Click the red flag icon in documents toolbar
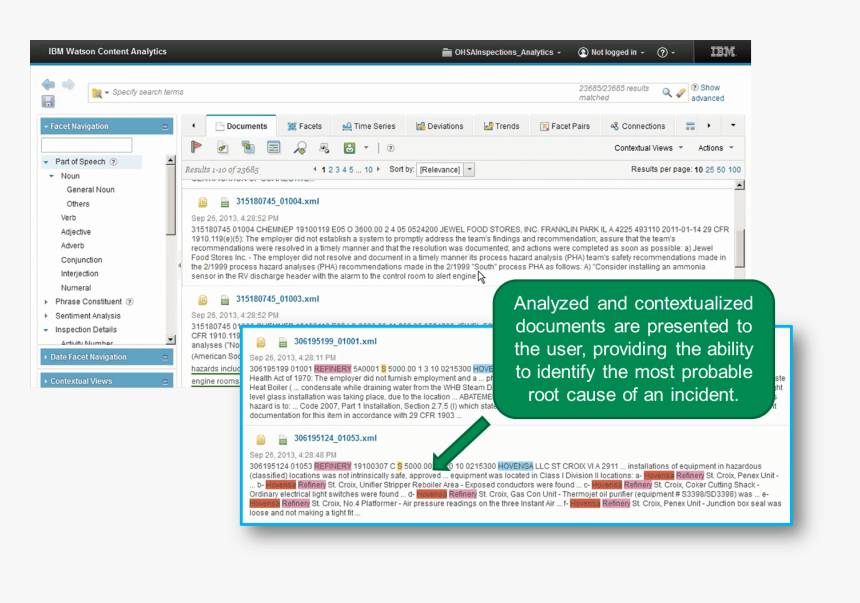 click(x=196, y=147)
